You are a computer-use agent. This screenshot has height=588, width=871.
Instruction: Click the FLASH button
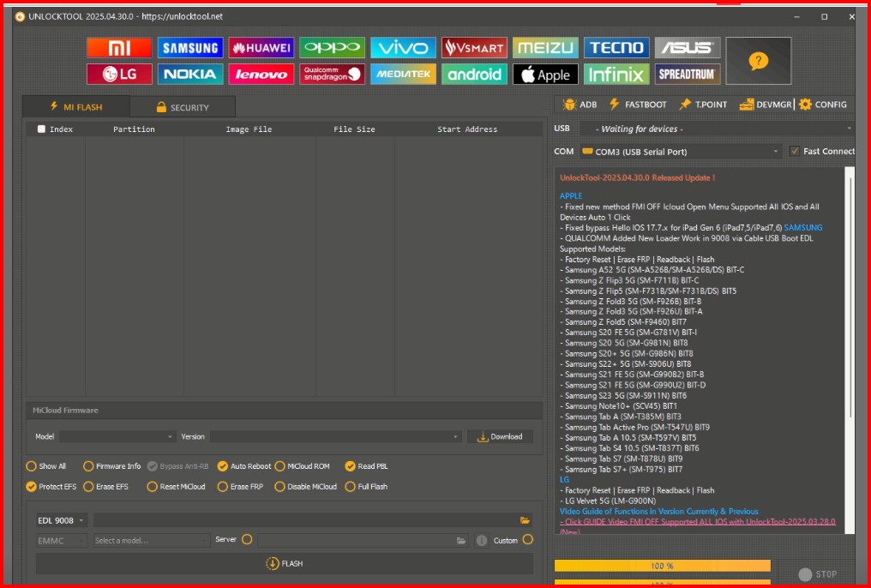(285, 563)
